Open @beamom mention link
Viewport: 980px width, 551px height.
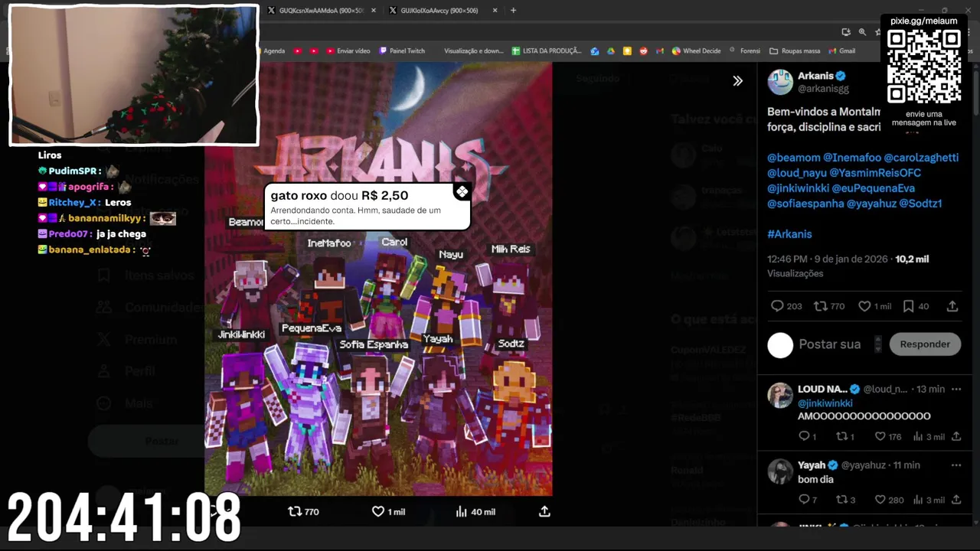tap(793, 158)
